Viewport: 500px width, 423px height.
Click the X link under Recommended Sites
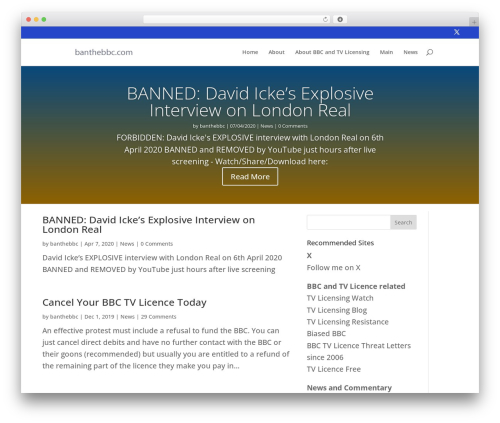(309, 256)
